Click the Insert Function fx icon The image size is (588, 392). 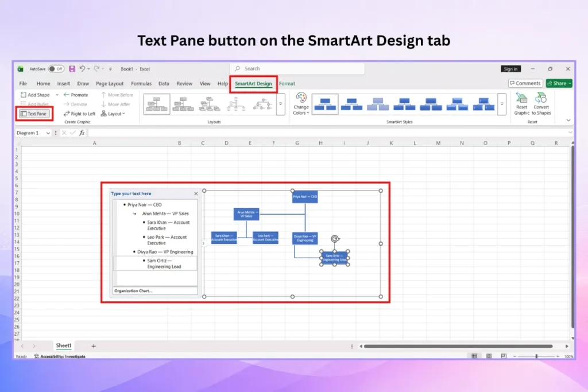(x=82, y=133)
